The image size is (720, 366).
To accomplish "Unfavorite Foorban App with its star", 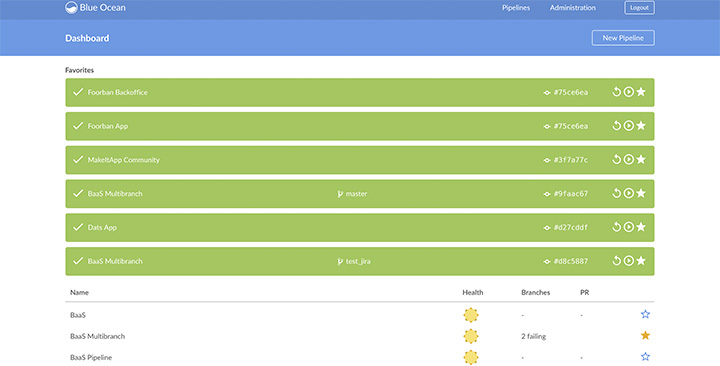I will [x=641, y=126].
